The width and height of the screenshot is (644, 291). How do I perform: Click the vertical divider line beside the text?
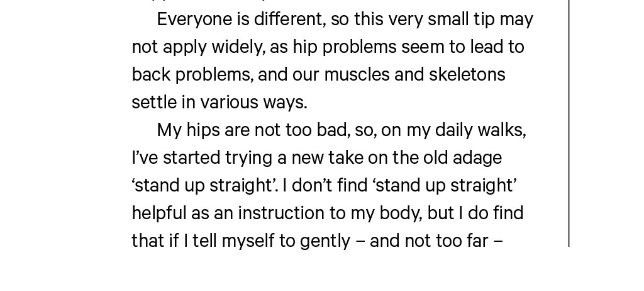569,126
